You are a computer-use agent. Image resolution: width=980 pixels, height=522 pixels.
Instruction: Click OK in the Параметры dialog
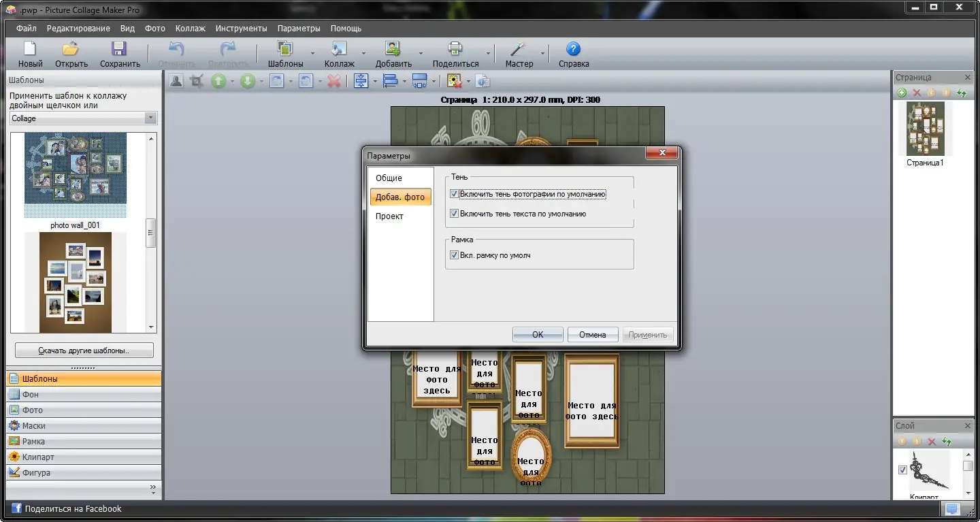538,334
